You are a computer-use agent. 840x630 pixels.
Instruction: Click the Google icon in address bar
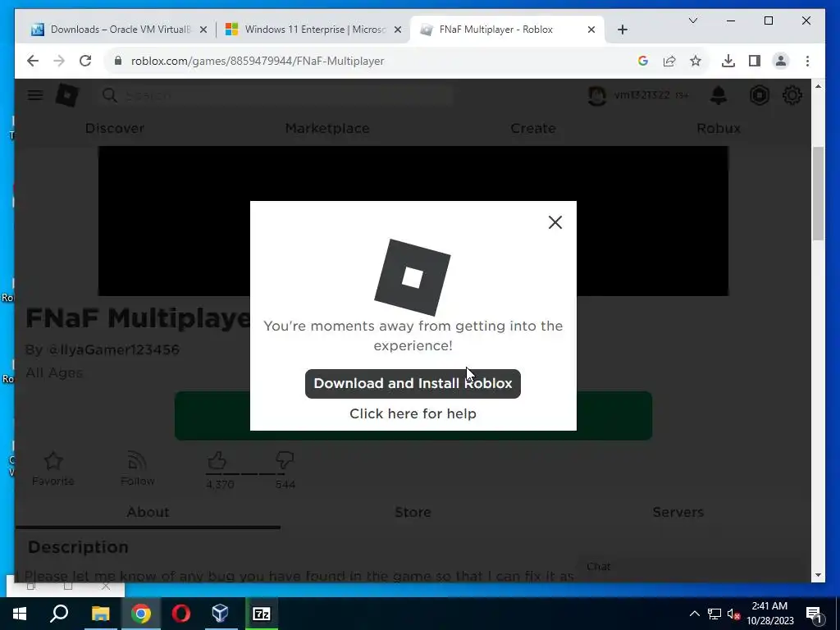pos(643,61)
